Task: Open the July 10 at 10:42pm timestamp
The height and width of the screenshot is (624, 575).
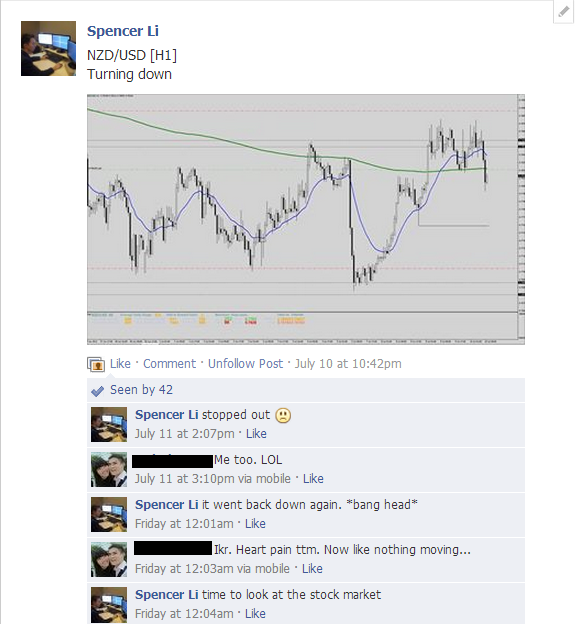Action: (348, 364)
